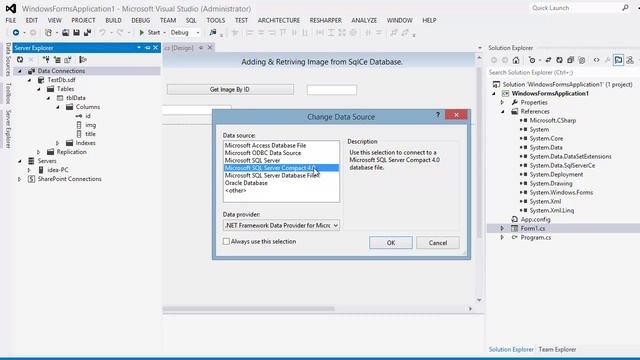Click Connect to Server icon in Server Explorer
Viewport: 640px width, 360px height.
pyautogui.click(x=57, y=60)
